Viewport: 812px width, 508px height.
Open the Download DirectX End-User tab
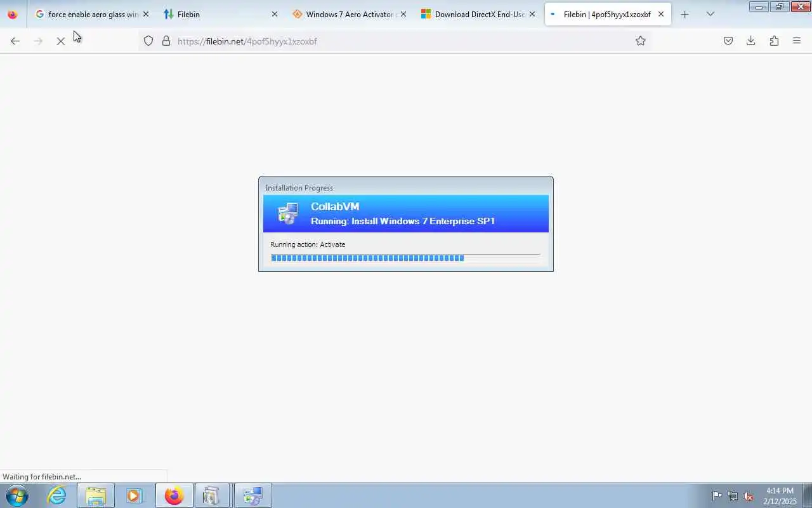coord(478,14)
